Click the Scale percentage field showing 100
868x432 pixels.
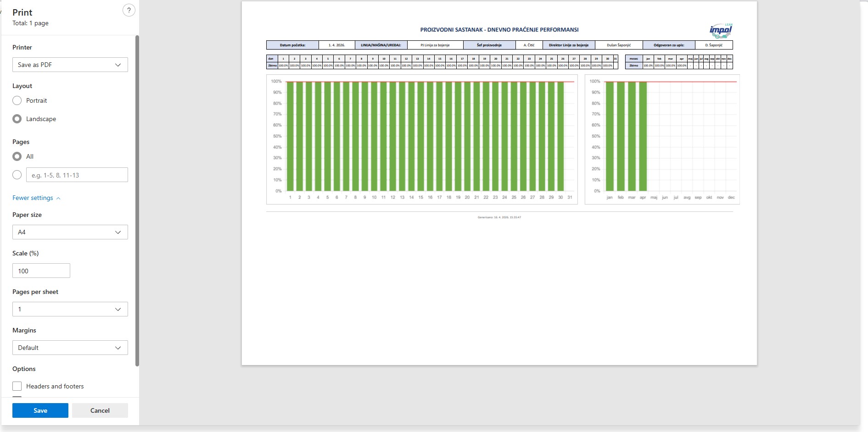[x=41, y=271]
